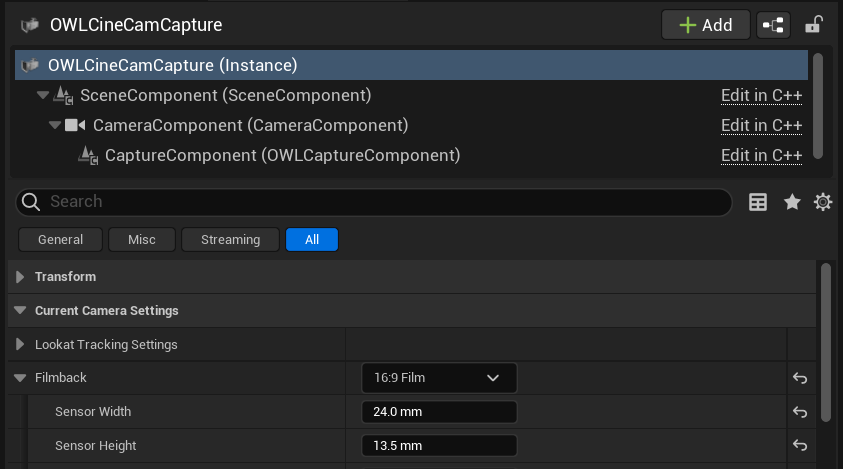Open the 16:9 Film preset dropdown
This screenshot has width=843, height=469.
[x=439, y=378]
